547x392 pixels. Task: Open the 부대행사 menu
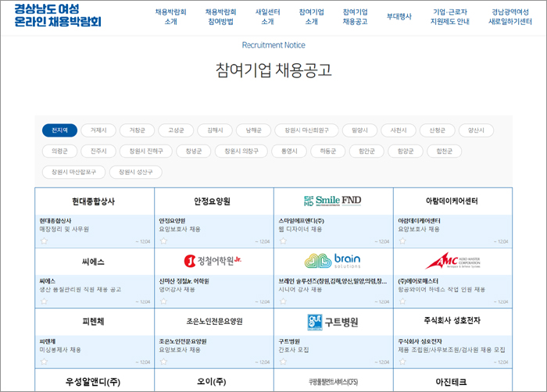[399, 16]
